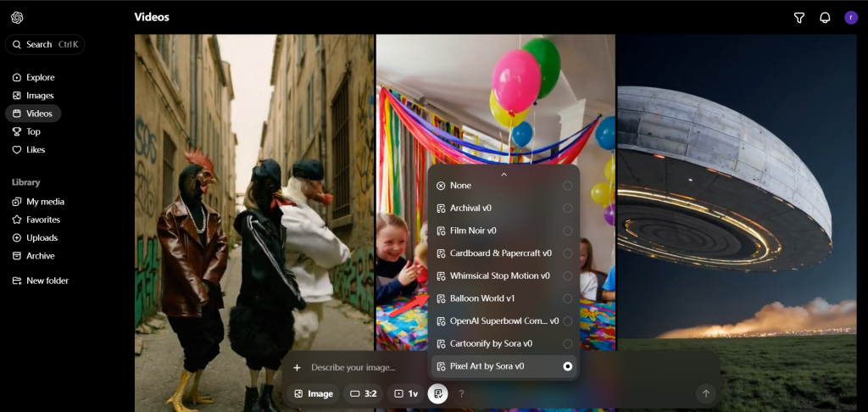Screen dimensions: 868x412
Task: Click the X icon beside None
Action: 441,186
